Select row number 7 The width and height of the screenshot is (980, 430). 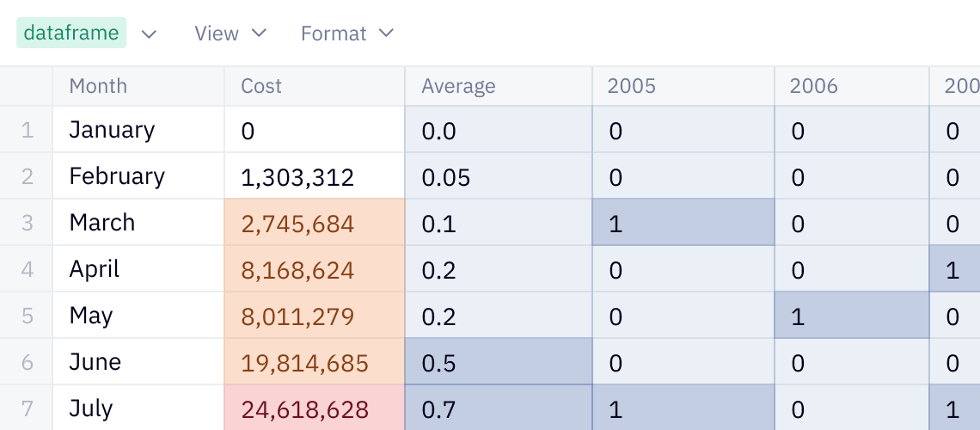point(27,409)
